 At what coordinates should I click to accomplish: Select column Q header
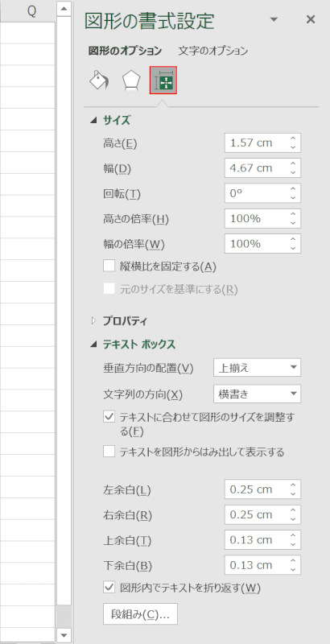click(27, 12)
